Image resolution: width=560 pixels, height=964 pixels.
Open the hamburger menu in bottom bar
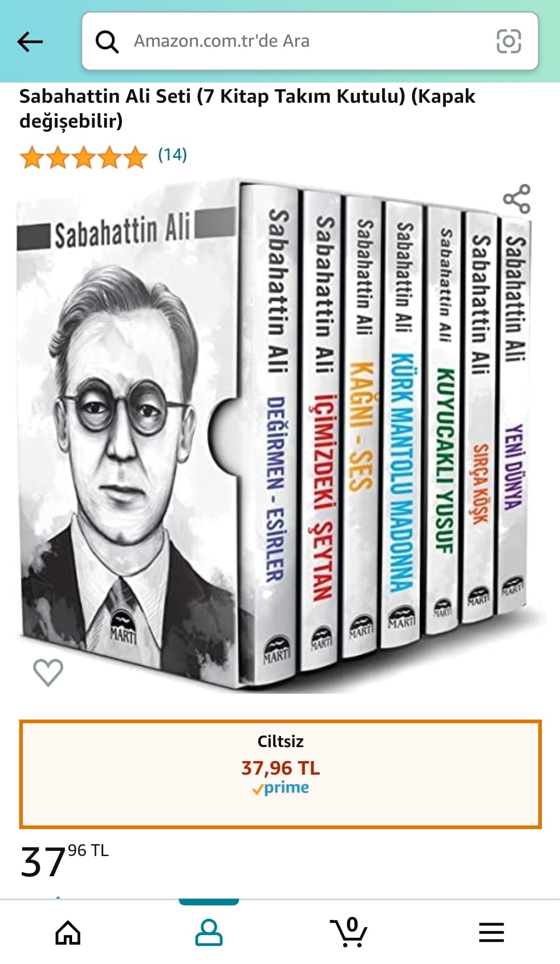(x=491, y=932)
